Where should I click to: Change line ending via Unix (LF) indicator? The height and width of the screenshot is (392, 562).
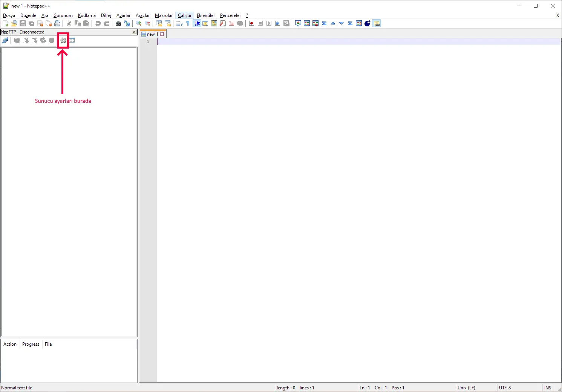pyautogui.click(x=467, y=387)
